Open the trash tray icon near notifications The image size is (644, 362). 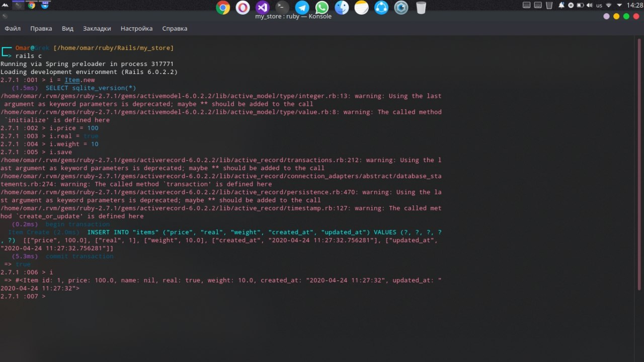[548, 5]
